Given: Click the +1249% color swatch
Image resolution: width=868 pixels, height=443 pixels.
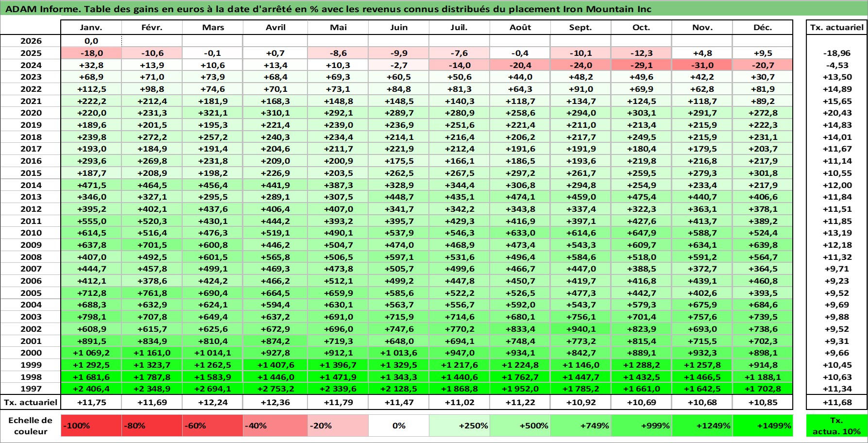Looking at the screenshot, I should (702, 426).
